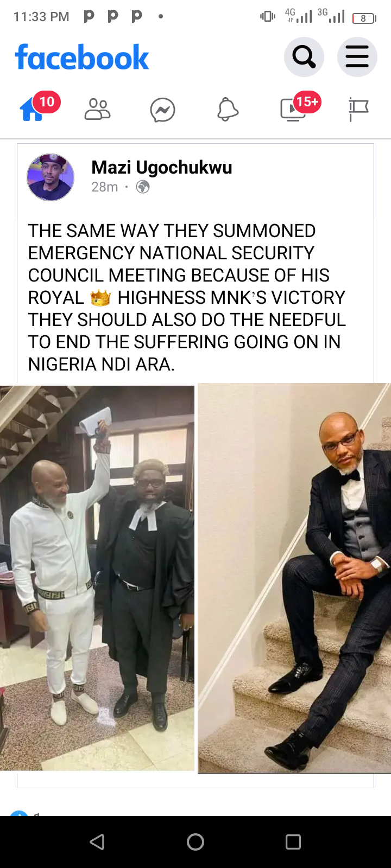Open Messenger chat icon
391x868 pixels.
pyautogui.click(x=162, y=110)
